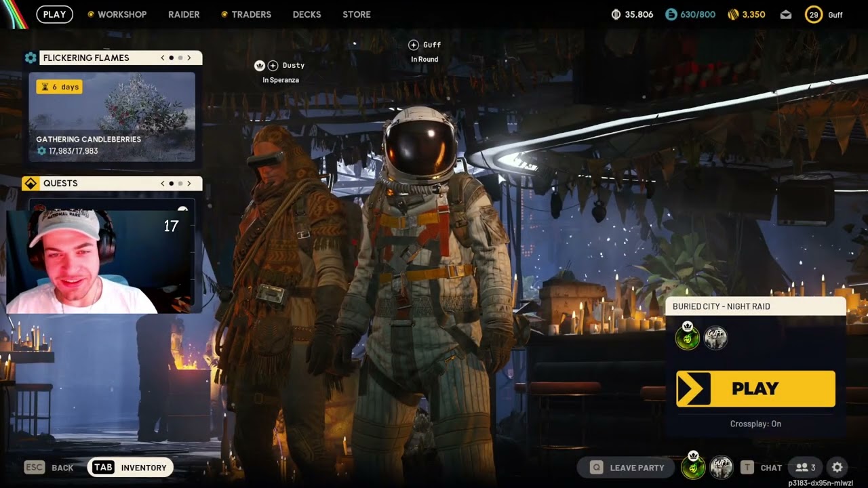868x488 pixels.
Task: Toggle the Crossplay: On setting
Action: click(755, 424)
